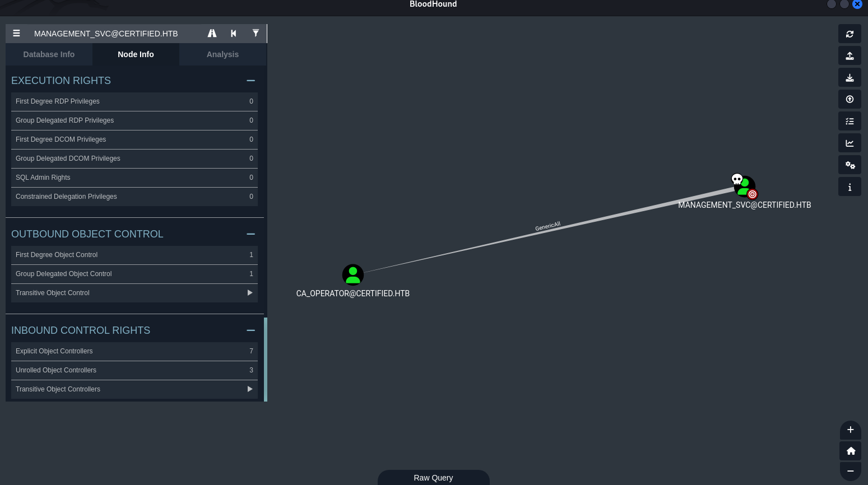The image size is (868, 485).
Task: Collapse the Inbound Control Rights section
Action: (x=250, y=330)
